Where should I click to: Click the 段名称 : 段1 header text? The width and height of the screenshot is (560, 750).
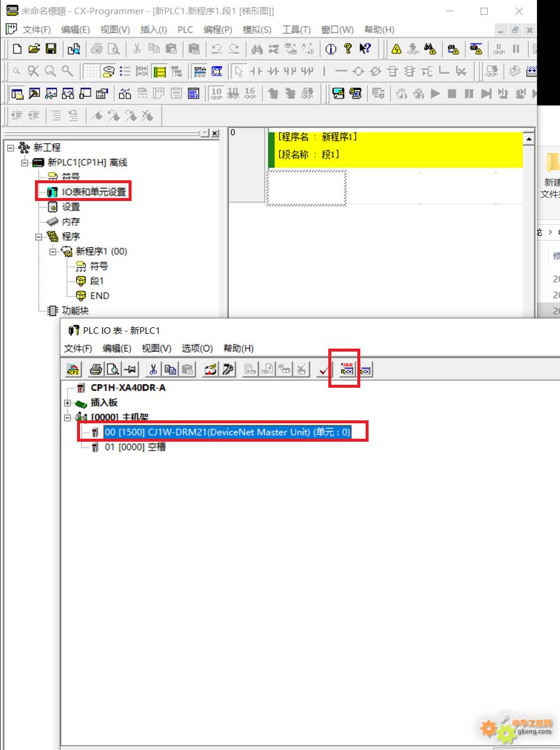point(309,155)
